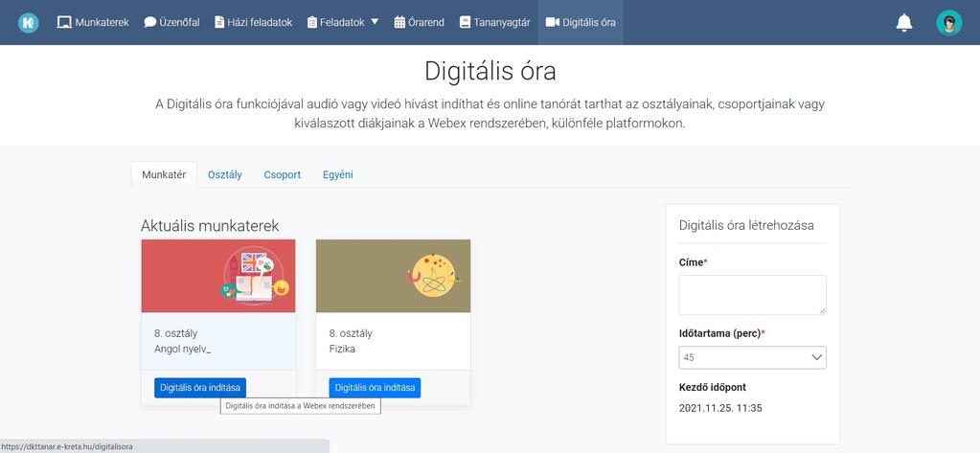The width and height of the screenshot is (980, 453).
Task: Click the Kezdő időpont label
Action: click(713, 387)
